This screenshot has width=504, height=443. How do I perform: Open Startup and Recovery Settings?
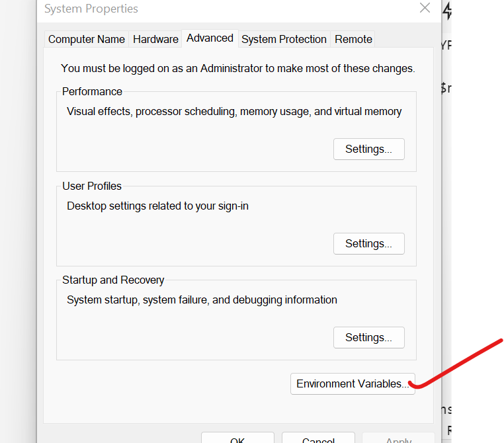tap(368, 338)
